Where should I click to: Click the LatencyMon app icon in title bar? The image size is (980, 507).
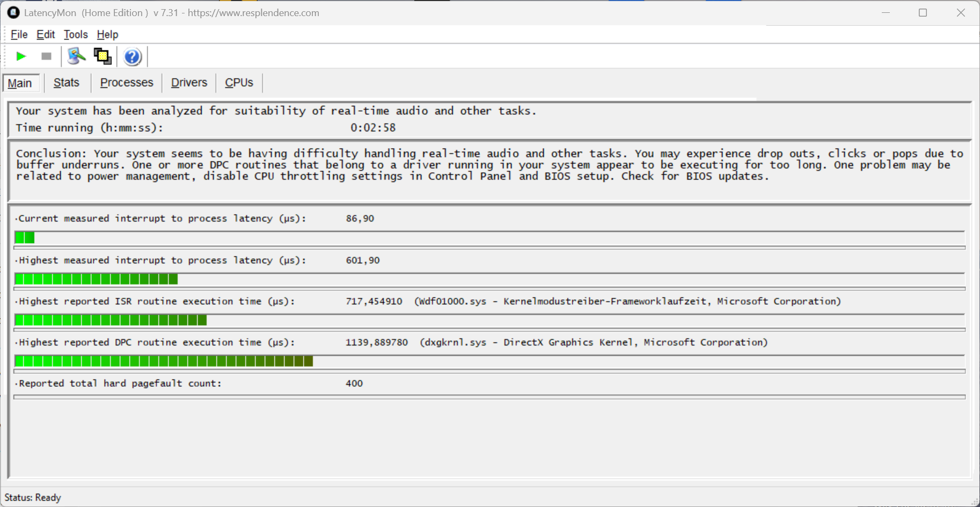(x=13, y=12)
